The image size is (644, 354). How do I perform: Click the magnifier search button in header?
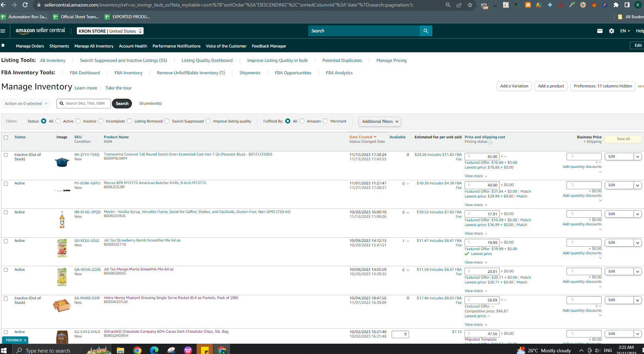pos(426,31)
